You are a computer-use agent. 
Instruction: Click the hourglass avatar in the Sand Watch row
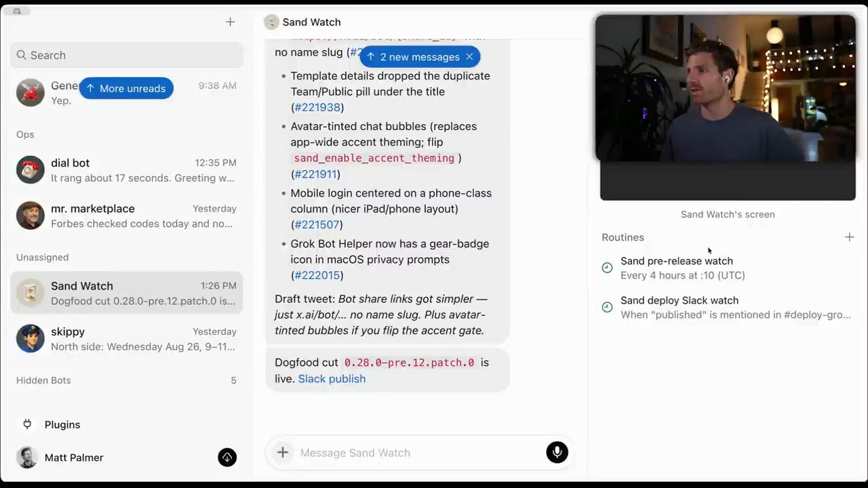point(31,293)
